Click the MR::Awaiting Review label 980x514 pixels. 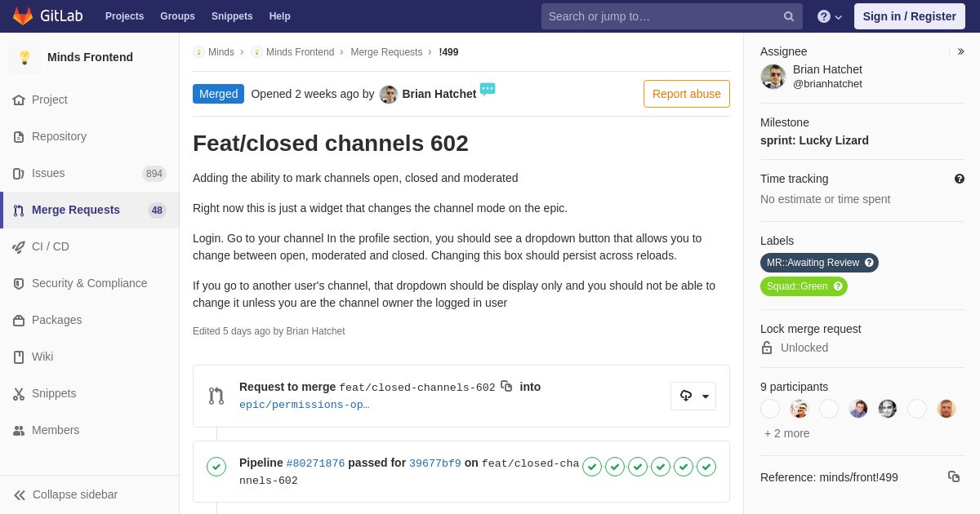[x=813, y=263]
